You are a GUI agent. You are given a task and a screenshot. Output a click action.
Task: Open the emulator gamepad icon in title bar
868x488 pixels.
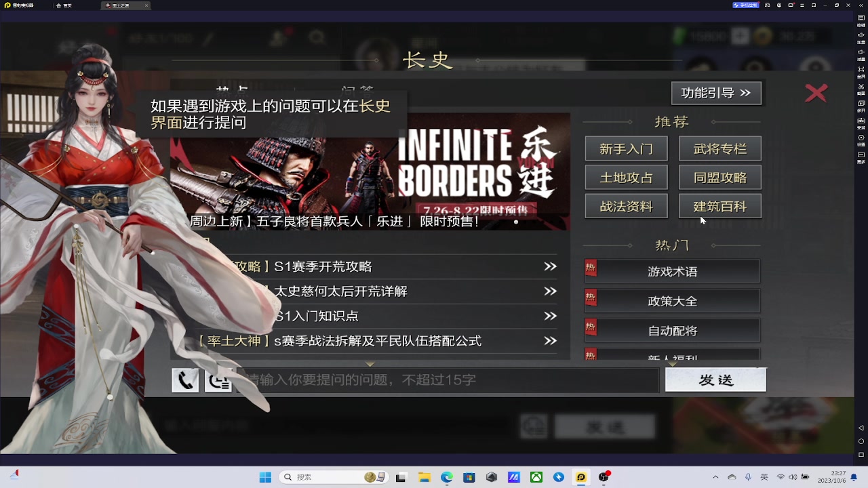point(768,5)
